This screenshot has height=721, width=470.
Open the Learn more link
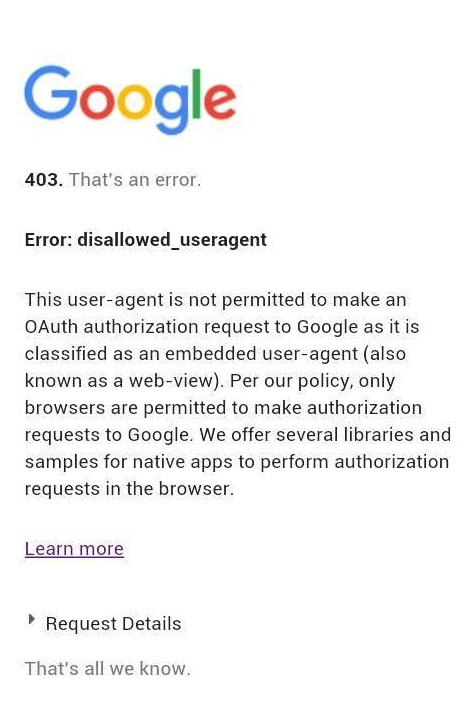click(x=74, y=549)
